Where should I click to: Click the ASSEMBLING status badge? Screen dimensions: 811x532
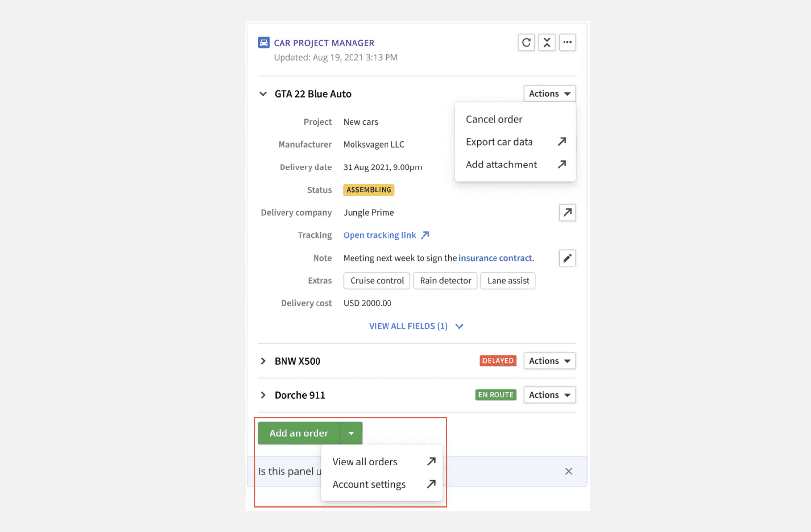click(x=369, y=190)
